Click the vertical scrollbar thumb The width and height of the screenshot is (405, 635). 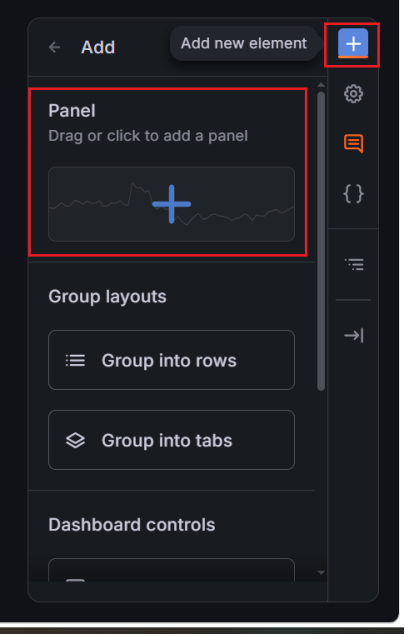(x=321, y=241)
